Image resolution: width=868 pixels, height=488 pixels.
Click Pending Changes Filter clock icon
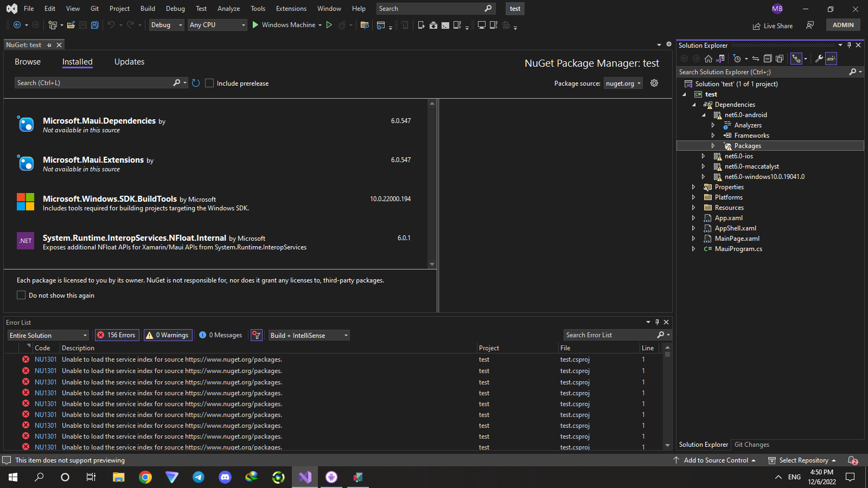(x=737, y=59)
